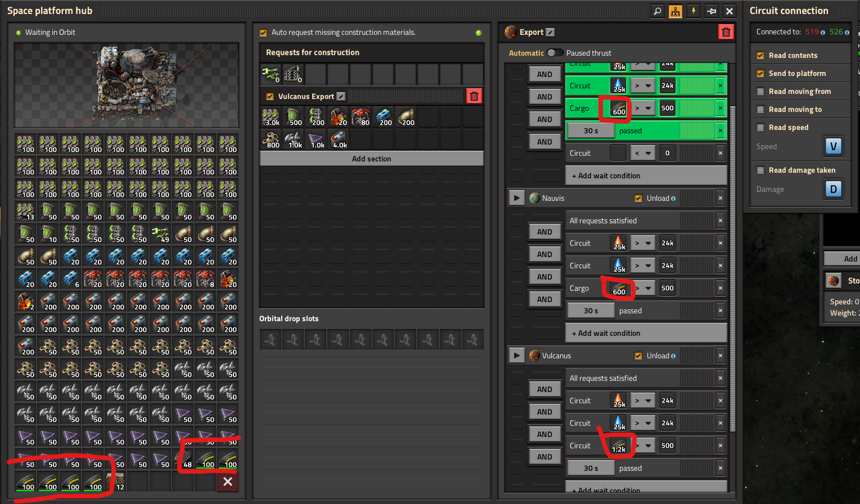Select the purple 1.0k request slot
The width and height of the screenshot is (860, 504).
[x=316, y=139]
